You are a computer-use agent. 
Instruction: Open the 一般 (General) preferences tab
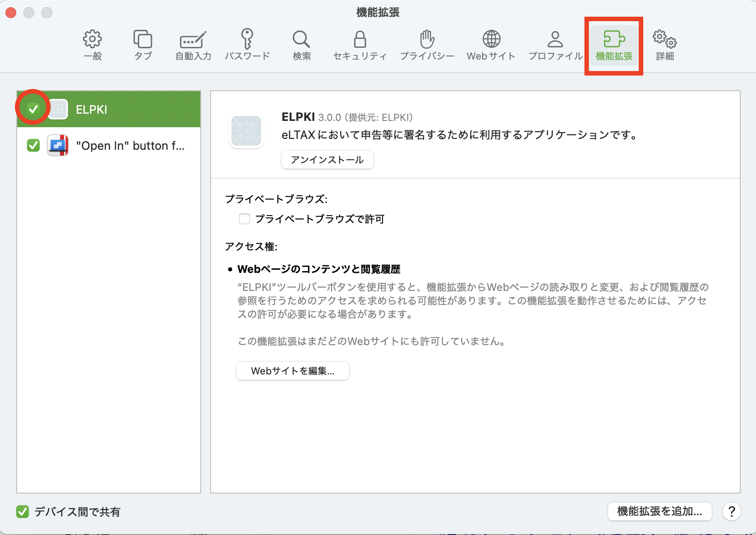[92, 45]
